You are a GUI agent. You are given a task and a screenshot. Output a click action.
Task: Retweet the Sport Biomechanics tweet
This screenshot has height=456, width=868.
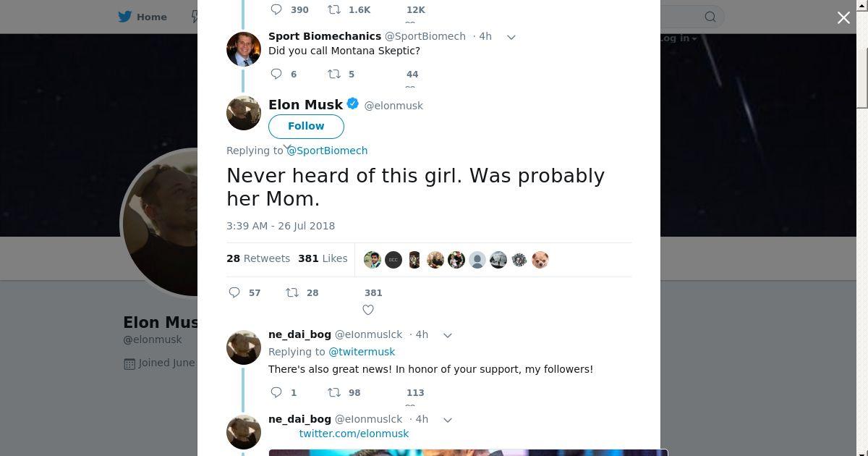(x=334, y=74)
